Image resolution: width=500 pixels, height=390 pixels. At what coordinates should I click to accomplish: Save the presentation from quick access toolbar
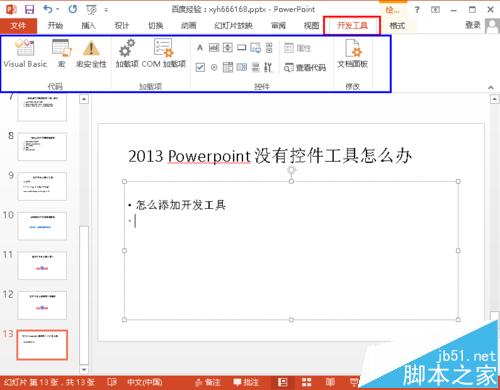(x=30, y=9)
